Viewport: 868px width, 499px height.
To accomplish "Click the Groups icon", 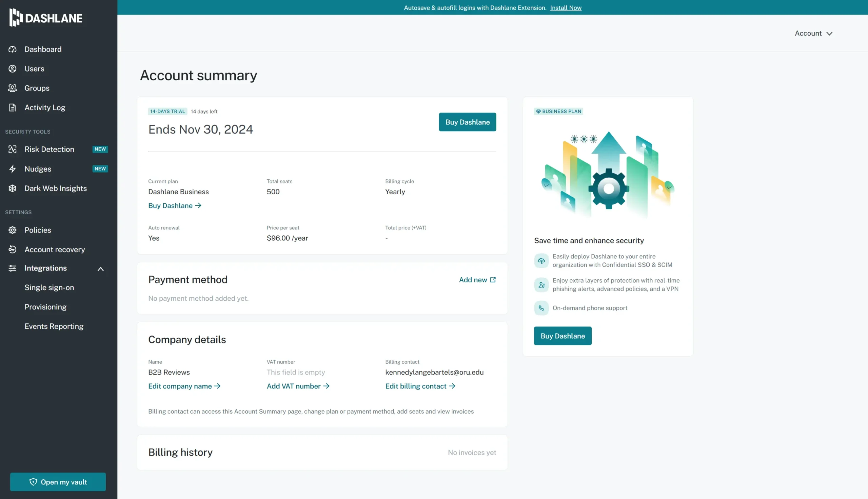I will click(x=12, y=88).
